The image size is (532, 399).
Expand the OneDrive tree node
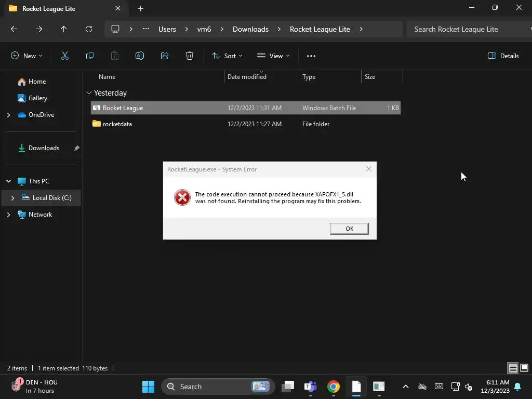click(x=8, y=115)
